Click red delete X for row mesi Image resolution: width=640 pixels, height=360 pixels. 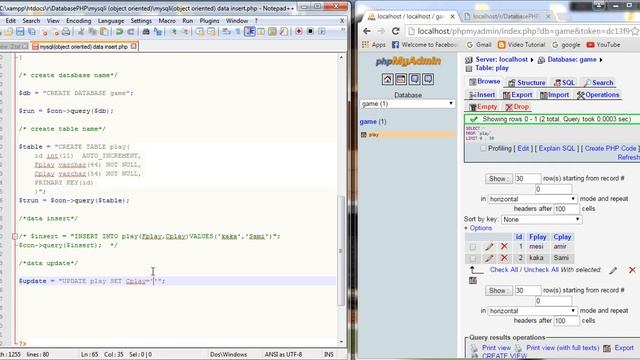pyautogui.click(x=504, y=246)
